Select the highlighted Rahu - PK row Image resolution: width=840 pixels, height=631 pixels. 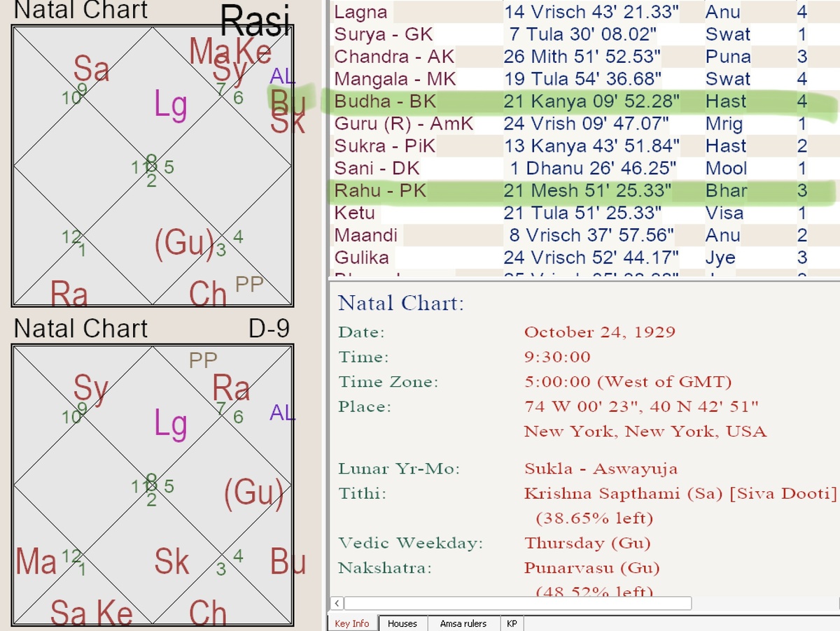584,190
